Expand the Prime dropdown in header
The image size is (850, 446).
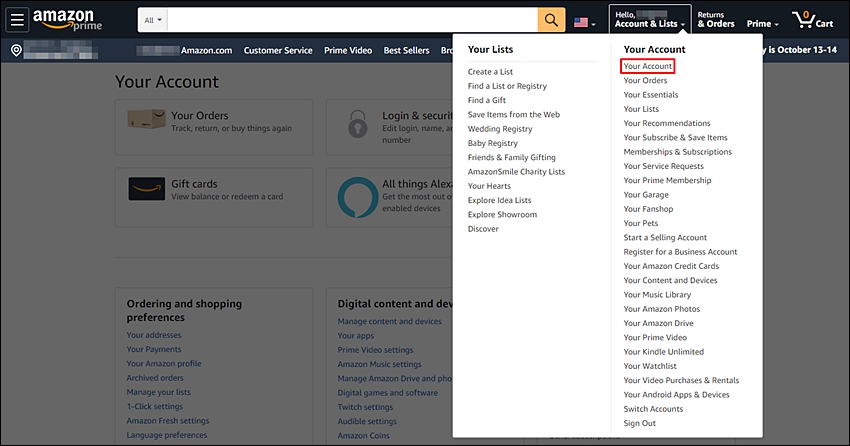point(763,24)
